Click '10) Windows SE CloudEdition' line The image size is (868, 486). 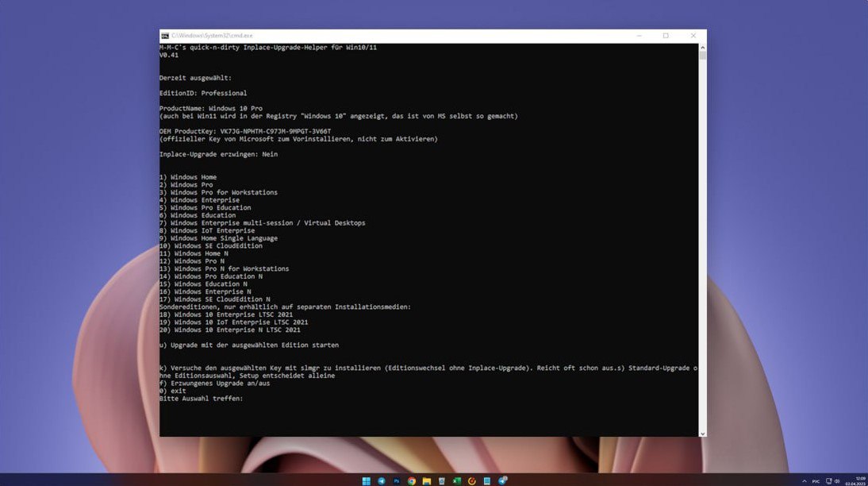211,246
